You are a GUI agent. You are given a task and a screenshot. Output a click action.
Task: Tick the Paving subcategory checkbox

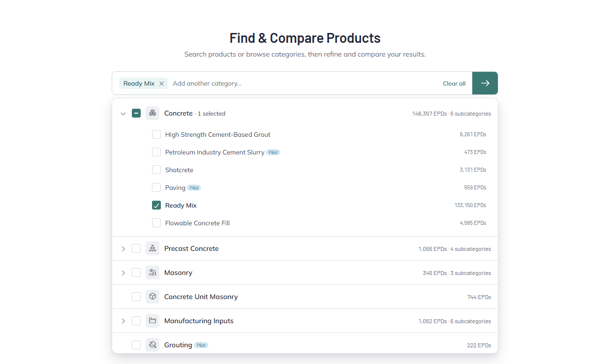coord(156,187)
